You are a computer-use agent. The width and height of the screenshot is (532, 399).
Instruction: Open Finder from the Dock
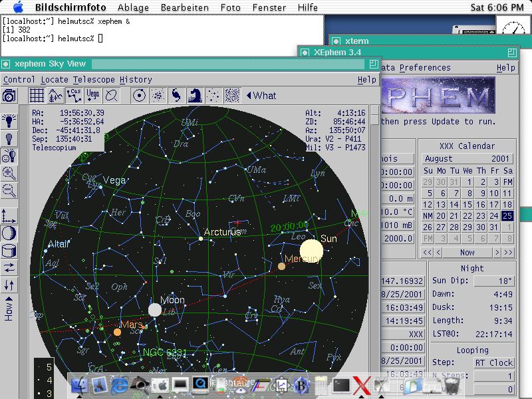pyautogui.click(x=79, y=386)
